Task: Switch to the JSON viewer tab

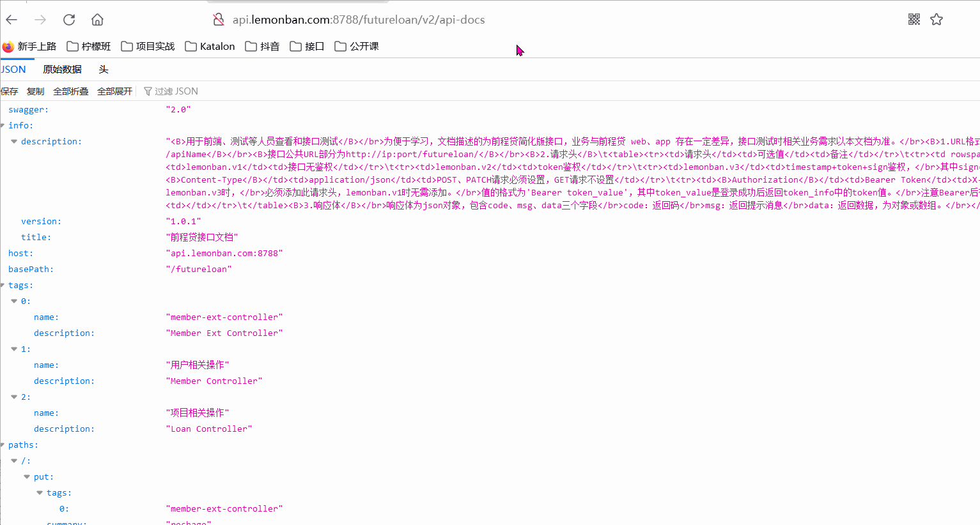Action: (13, 70)
